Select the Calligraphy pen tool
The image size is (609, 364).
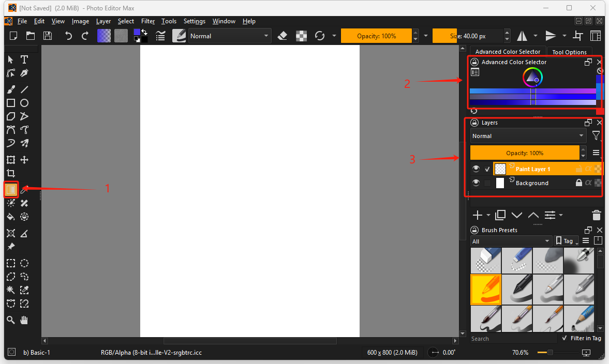coord(24,73)
